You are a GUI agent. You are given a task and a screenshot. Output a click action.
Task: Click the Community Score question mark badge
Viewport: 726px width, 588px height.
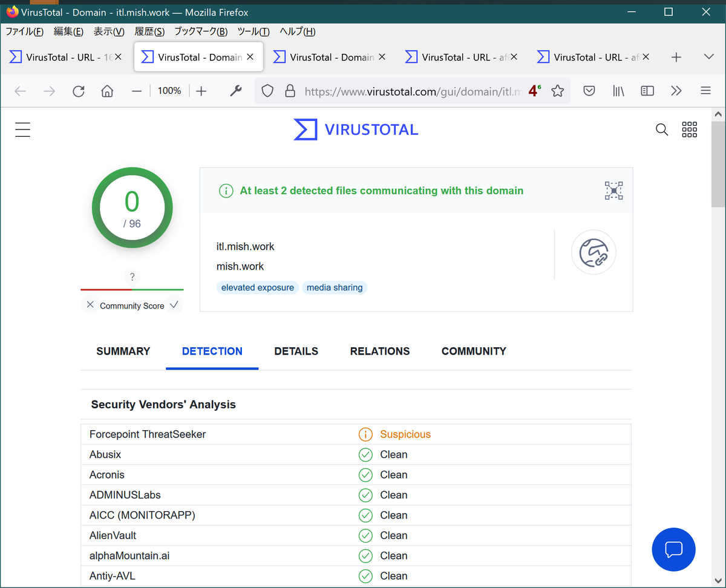[x=132, y=277]
